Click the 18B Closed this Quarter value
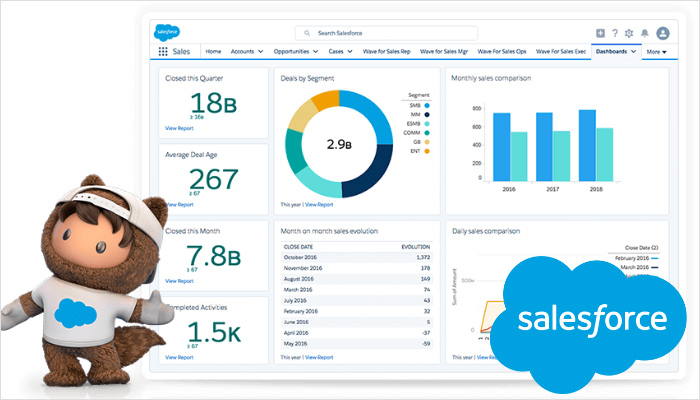Viewport: 700px width, 400px height. pos(213,103)
